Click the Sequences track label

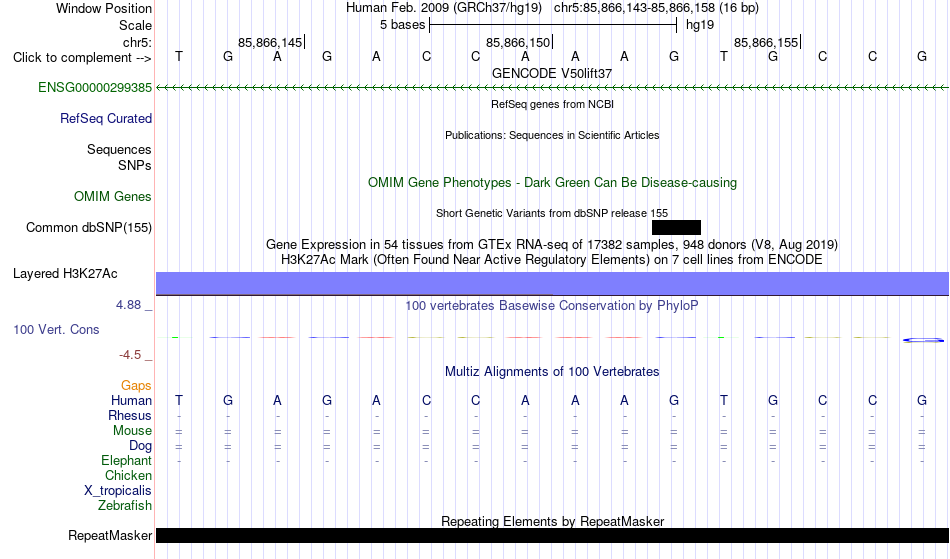(x=119, y=150)
